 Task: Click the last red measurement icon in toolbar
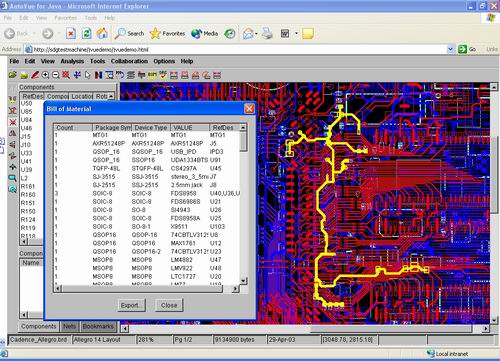pos(217,75)
